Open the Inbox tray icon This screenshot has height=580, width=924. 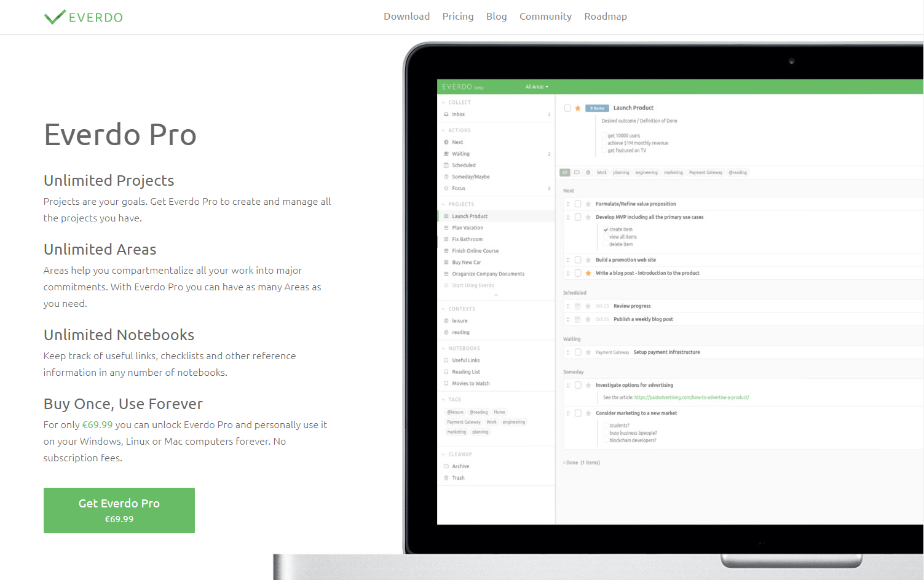coord(446,114)
